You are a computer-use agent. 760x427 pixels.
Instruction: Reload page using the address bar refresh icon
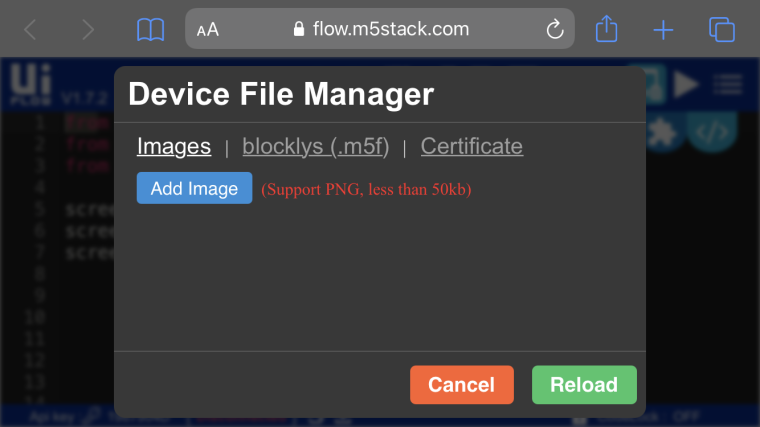[x=554, y=29]
